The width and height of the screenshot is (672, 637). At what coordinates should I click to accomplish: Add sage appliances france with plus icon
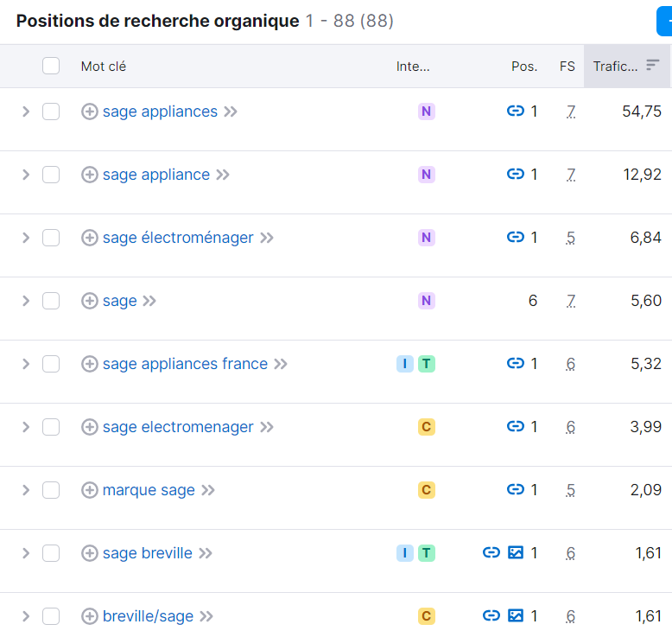(90, 364)
